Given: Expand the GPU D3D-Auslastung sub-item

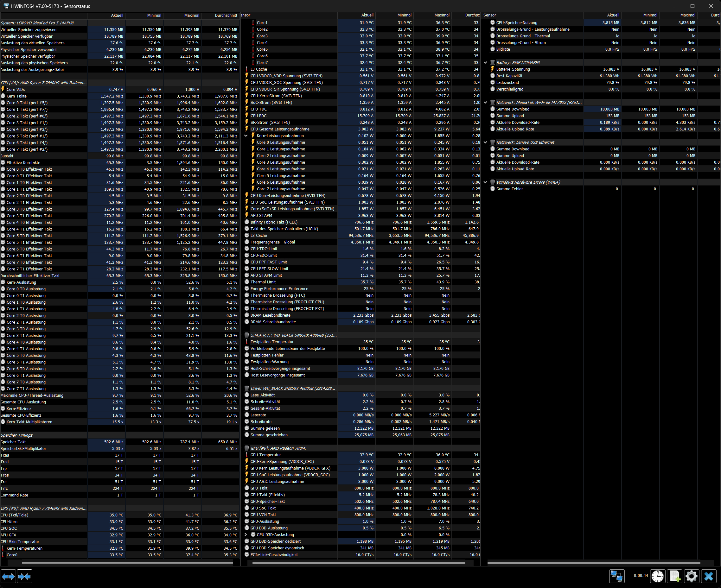Looking at the screenshot, I should pos(246,535).
